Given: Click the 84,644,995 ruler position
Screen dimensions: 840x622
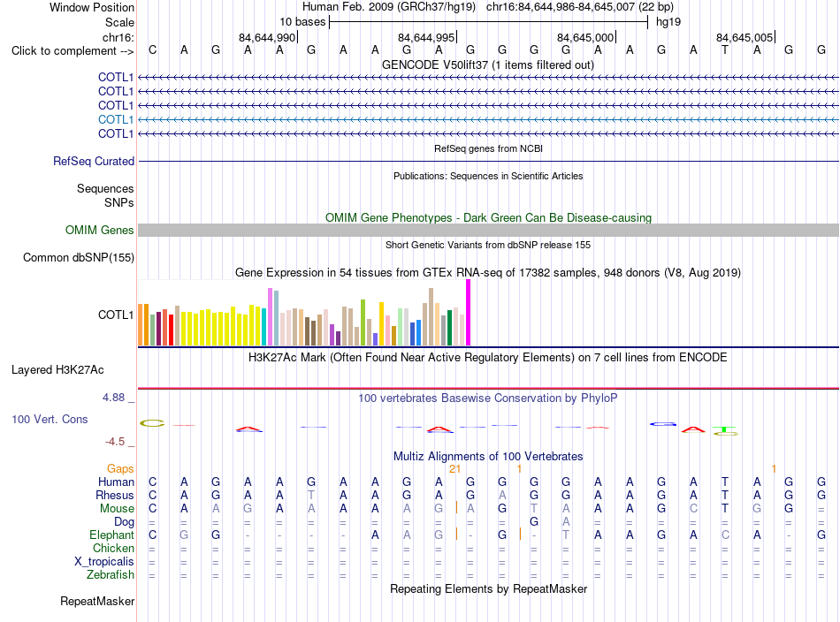Looking at the screenshot, I should (426, 37).
